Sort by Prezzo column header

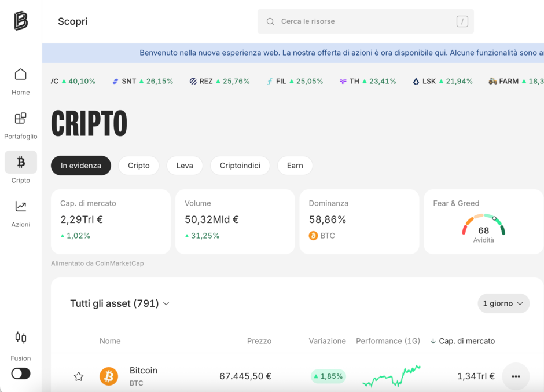[259, 341]
